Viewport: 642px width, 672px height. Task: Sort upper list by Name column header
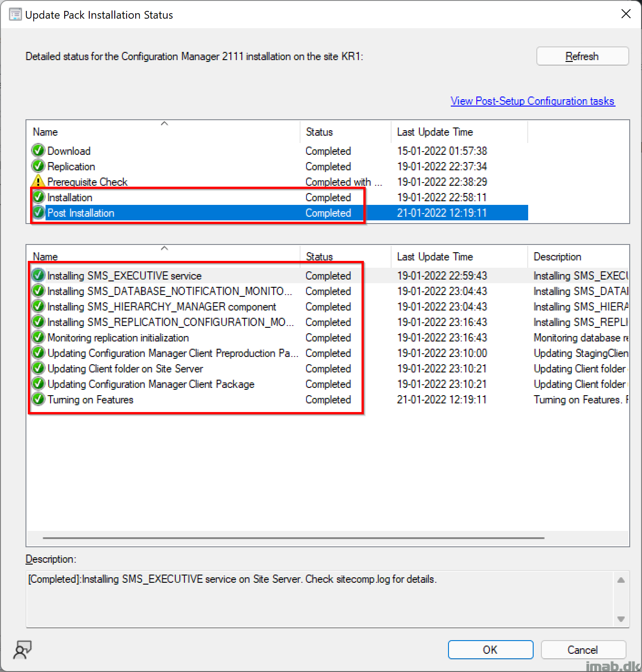(x=163, y=132)
